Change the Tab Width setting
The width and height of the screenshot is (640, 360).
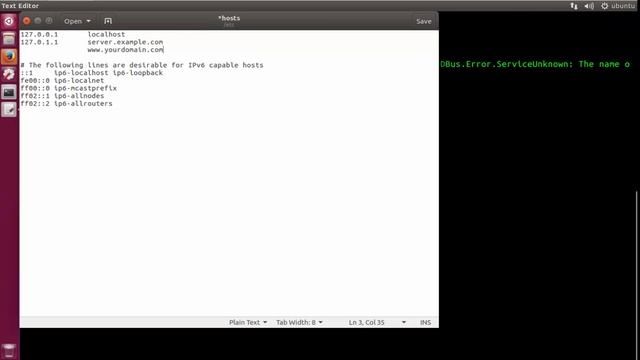pos(299,322)
